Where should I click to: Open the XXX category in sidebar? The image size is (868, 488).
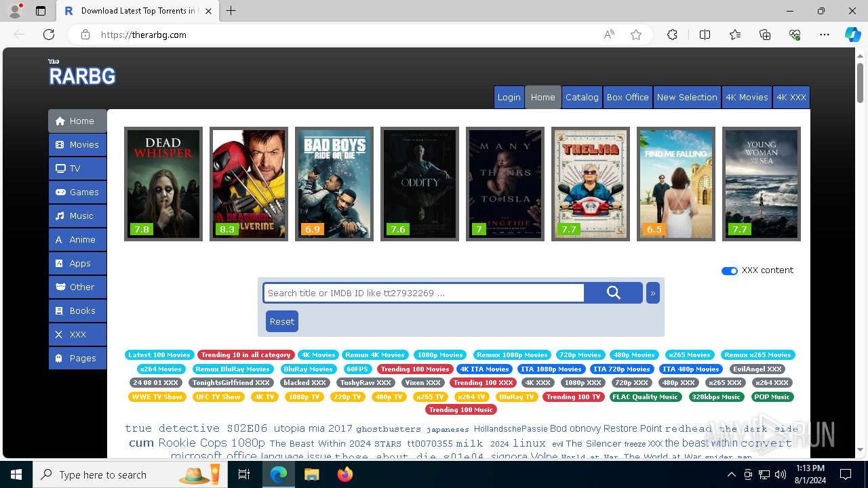pyautogui.click(x=77, y=334)
